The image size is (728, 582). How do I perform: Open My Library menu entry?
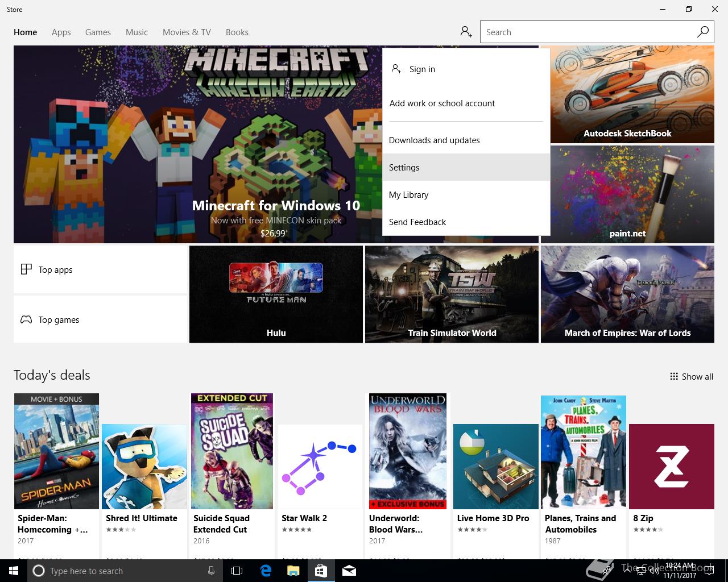(x=466, y=194)
